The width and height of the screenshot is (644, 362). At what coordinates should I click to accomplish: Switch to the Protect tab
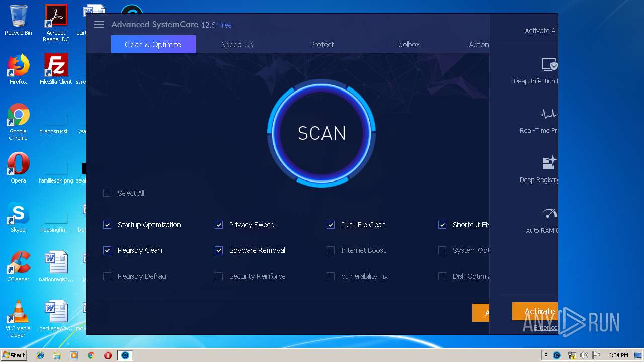pos(322,44)
